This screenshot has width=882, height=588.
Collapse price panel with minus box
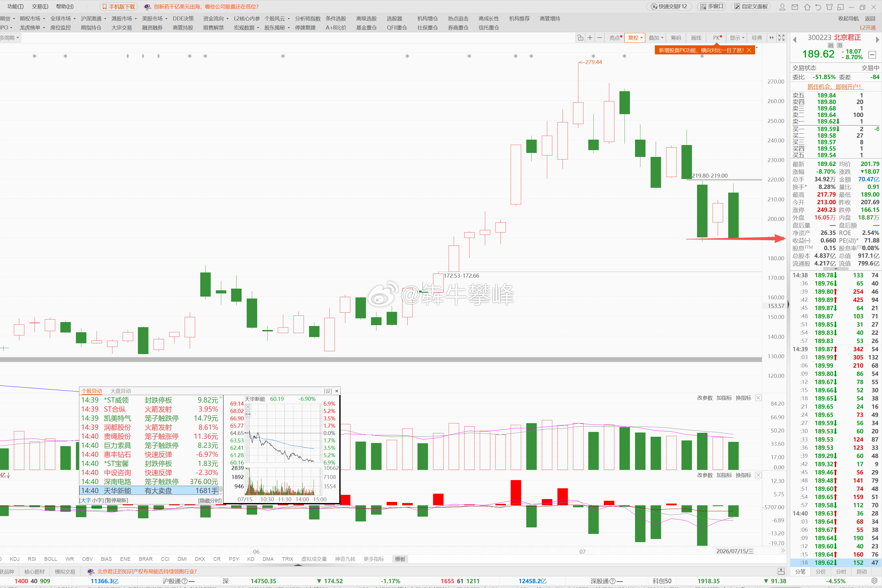point(872,55)
